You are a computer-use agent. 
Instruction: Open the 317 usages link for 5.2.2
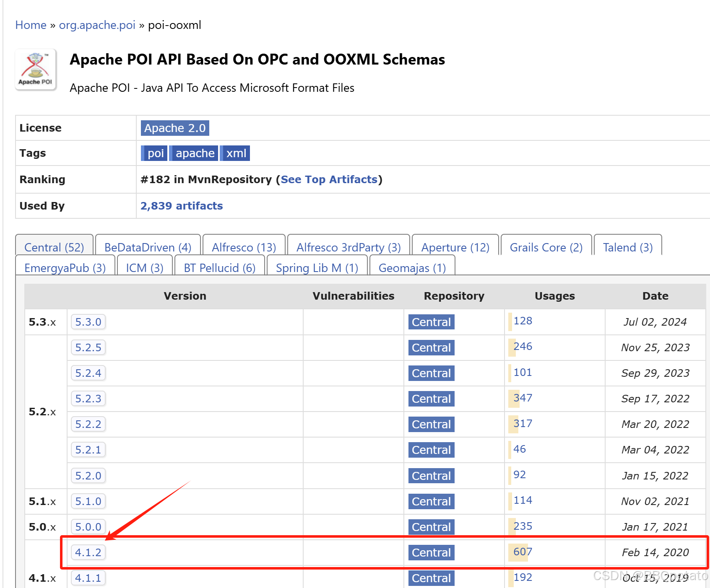click(523, 424)
